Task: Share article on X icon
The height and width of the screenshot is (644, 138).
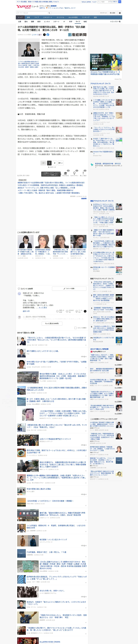Action: coord(44,35)
